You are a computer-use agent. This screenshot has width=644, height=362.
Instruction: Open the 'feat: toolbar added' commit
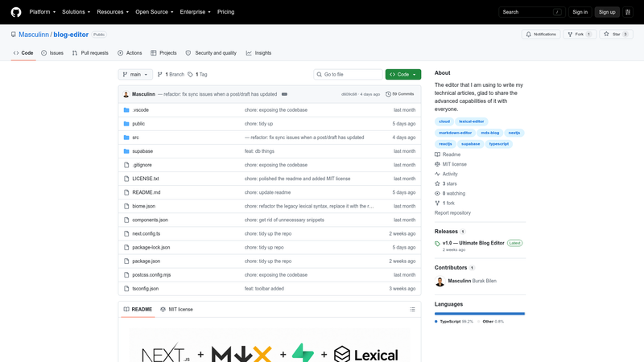[x=264, y=289]
